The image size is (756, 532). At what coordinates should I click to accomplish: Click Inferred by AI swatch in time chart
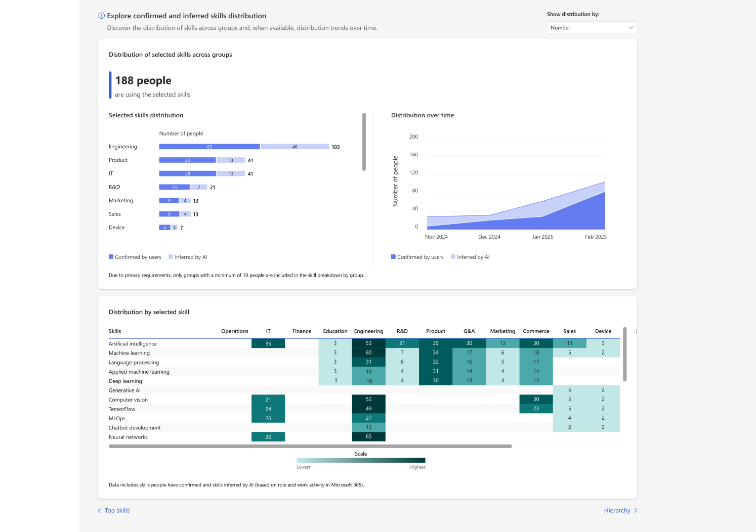tap(453, 257)
